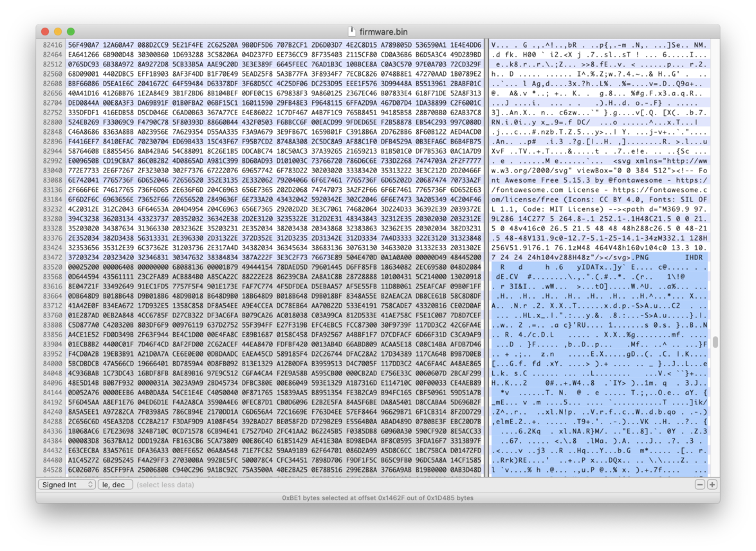Remove data inspector row with minus button
Screen dimensions: 756x551
click(x=700, y=485)
